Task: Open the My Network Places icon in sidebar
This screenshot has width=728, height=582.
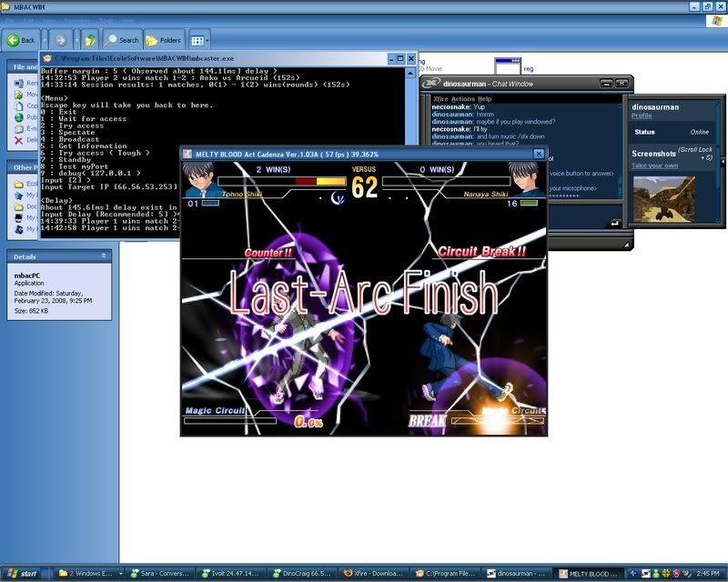Action: 18,229
